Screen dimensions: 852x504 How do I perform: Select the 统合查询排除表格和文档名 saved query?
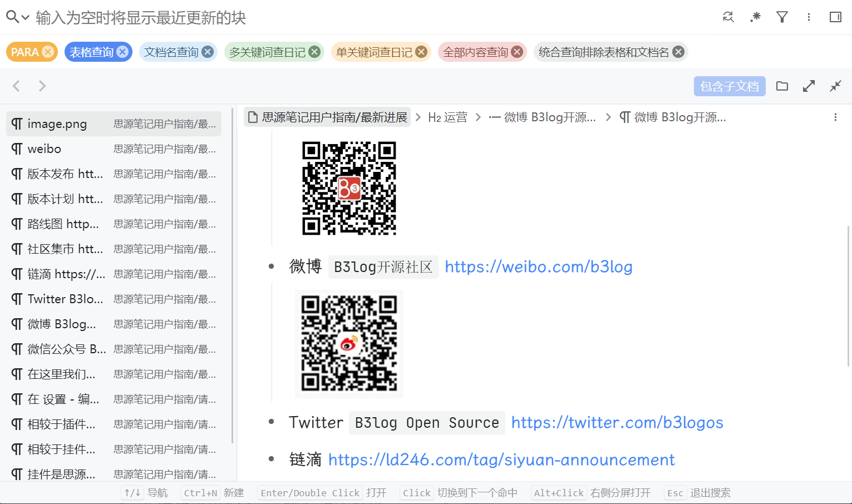click(604, 52)
